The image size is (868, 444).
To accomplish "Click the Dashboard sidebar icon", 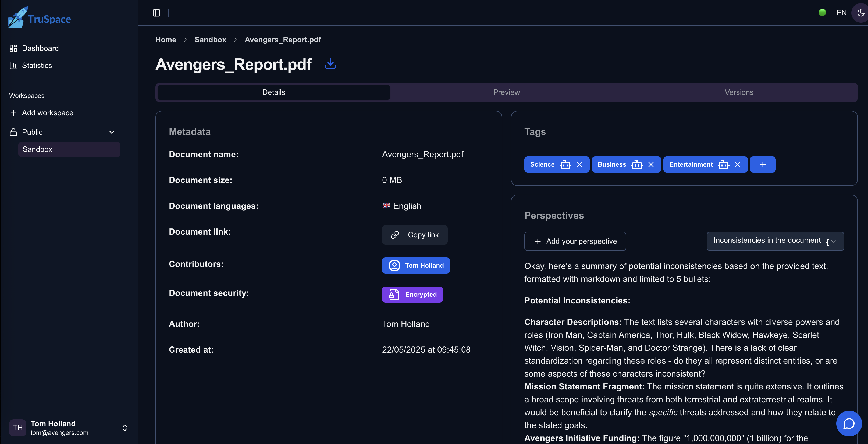I will [x=13, y=48].
